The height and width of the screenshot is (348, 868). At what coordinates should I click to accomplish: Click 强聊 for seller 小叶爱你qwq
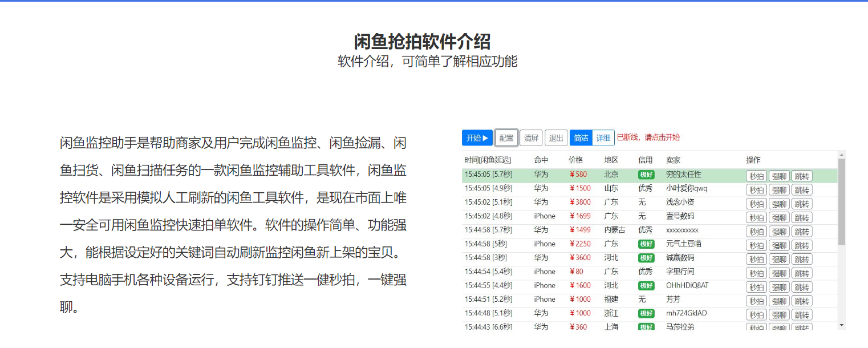pos(779,190)
